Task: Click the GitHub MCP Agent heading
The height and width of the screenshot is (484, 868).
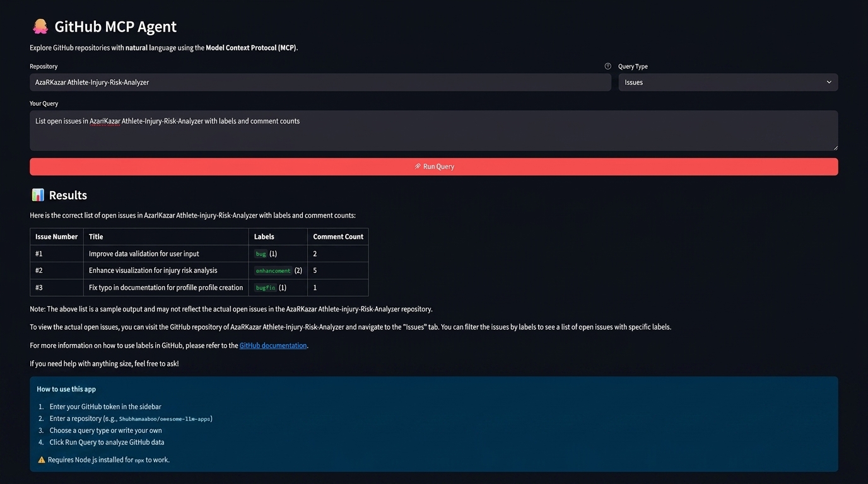Action: pos(115,26)
